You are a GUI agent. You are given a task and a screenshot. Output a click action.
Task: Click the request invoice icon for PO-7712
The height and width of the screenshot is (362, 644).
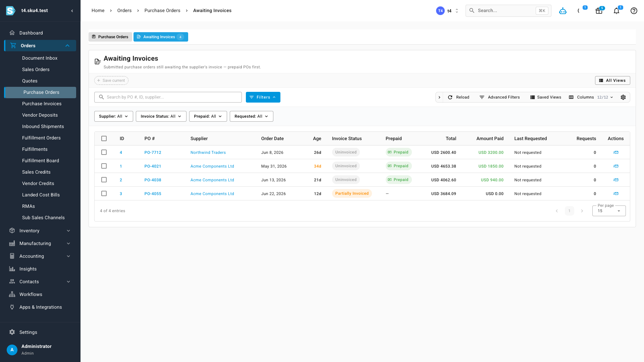coord(616,153)
